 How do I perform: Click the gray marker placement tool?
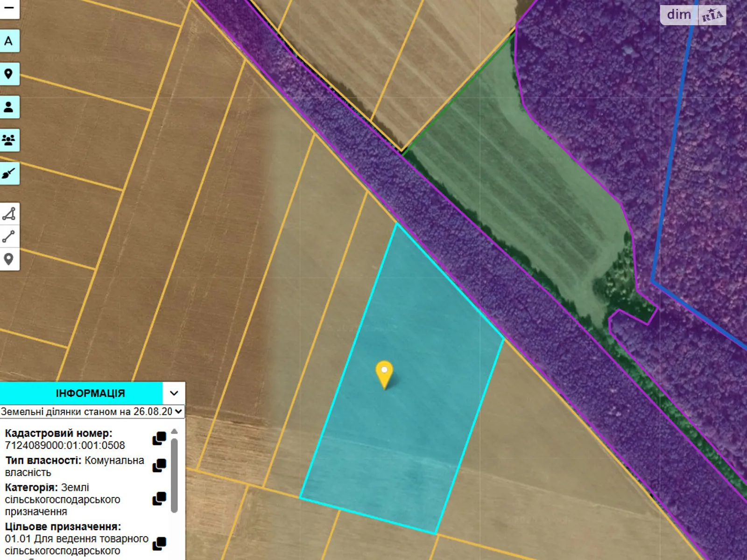(9, 259)
